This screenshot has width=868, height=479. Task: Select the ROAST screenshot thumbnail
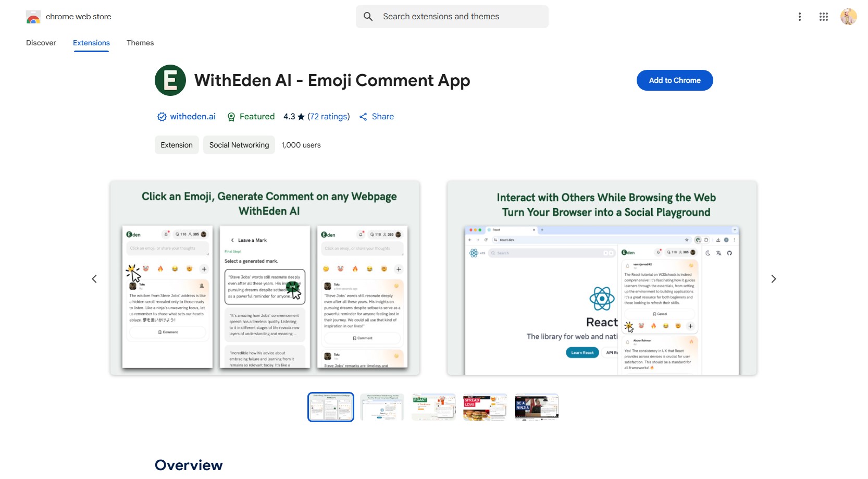pos(433,407)
